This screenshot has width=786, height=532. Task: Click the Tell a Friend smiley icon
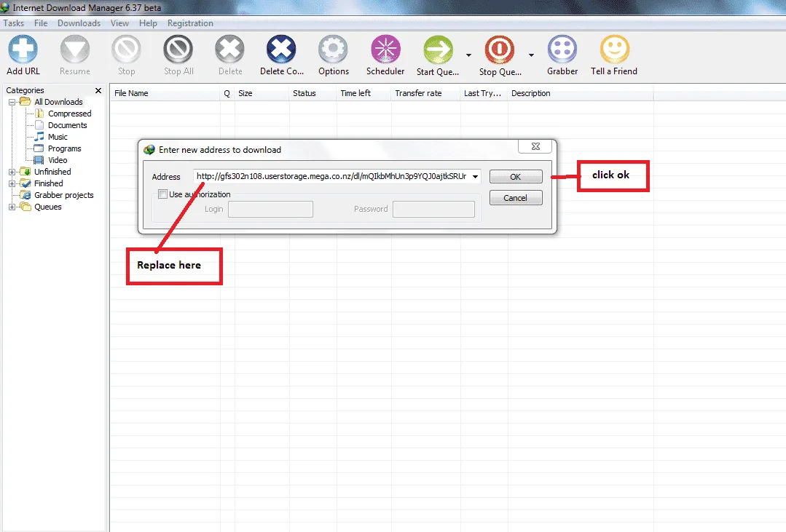pyautogui.click(x=615, y=49)
